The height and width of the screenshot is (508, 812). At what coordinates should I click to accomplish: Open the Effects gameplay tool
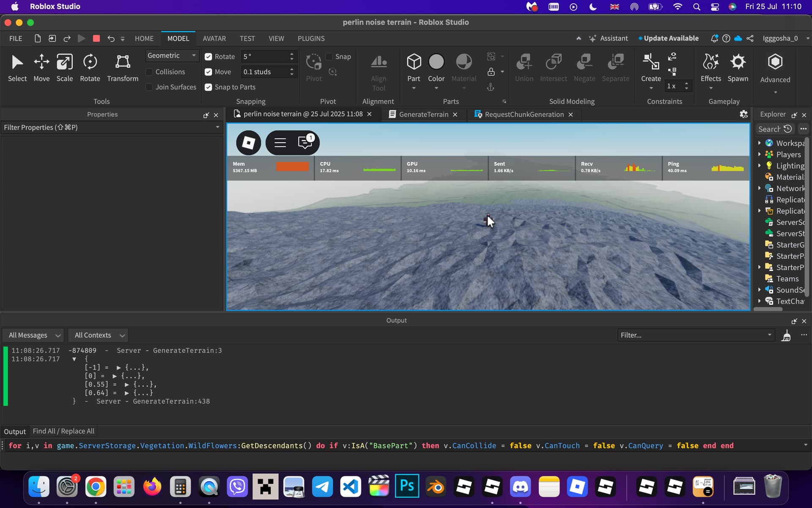[710, 68]
